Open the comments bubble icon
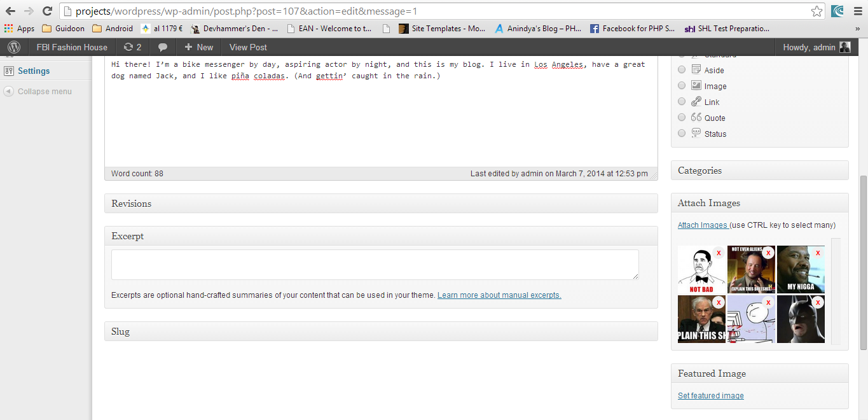Image resolution: width=868 pixels, height=420 pixels. pos(163,47)
